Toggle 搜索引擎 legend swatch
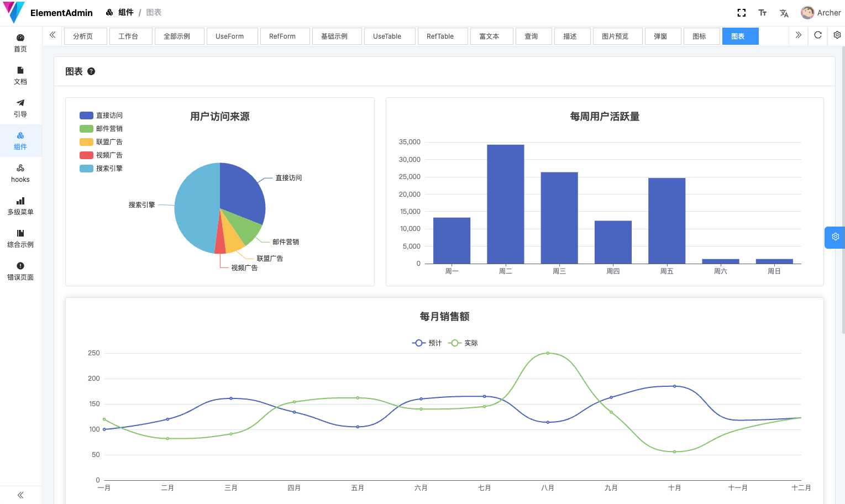This screenshot has height=504, width=845. (86, 169)
